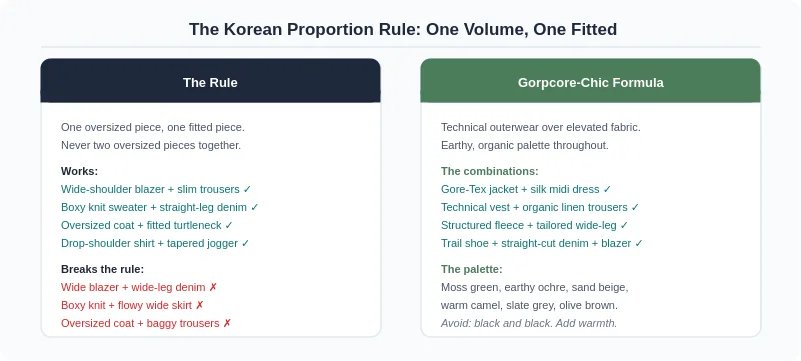Click the checkmark after tapered jogger
The height and width of the screenshot is (361, 801).
coord(245,243)
